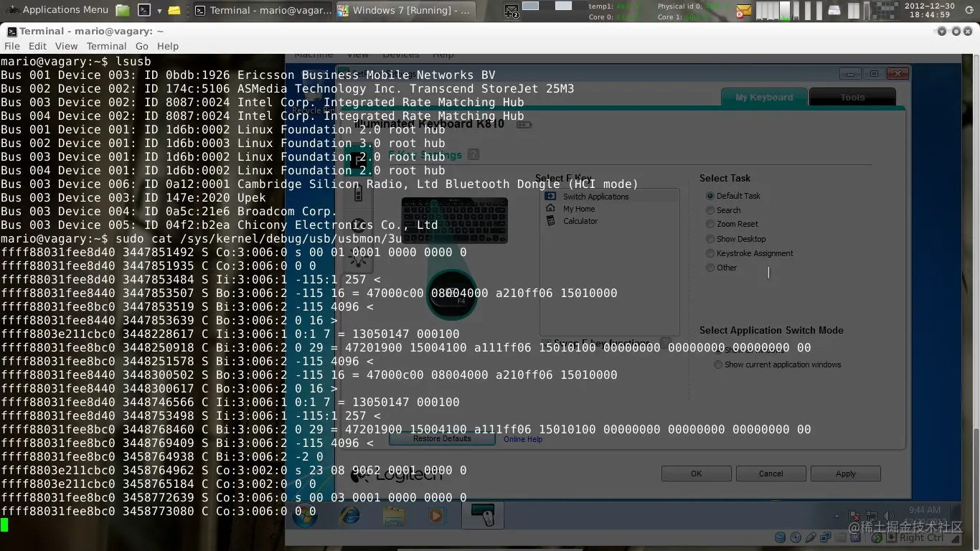The height and width of the screenshot is (551, 980).
Task: Select the Search task radio button
Action: click(710, 210)
